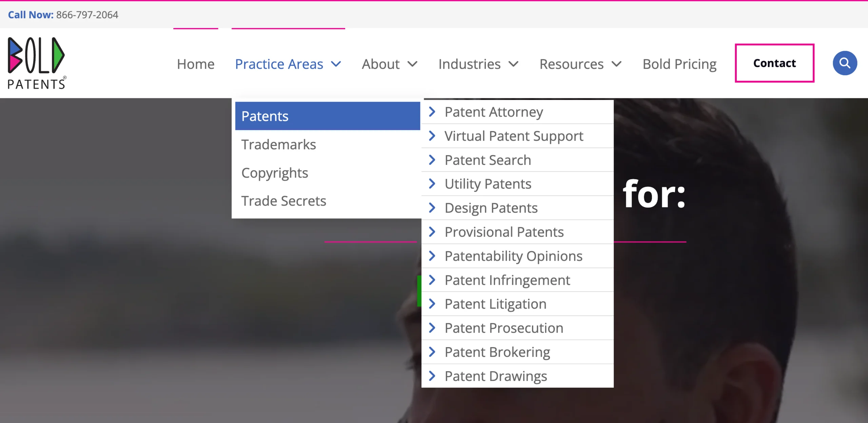
Task: Select Trademarks in the Practice Areas menu
Action: pyautogui.click(x=279, y=145)
